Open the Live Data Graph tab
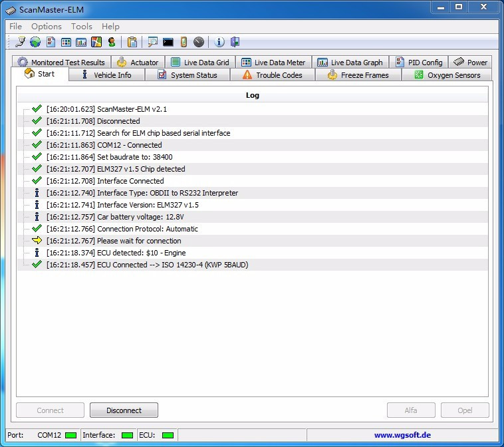The height and width of the screenshot is (447, 504). pos(350,62)
